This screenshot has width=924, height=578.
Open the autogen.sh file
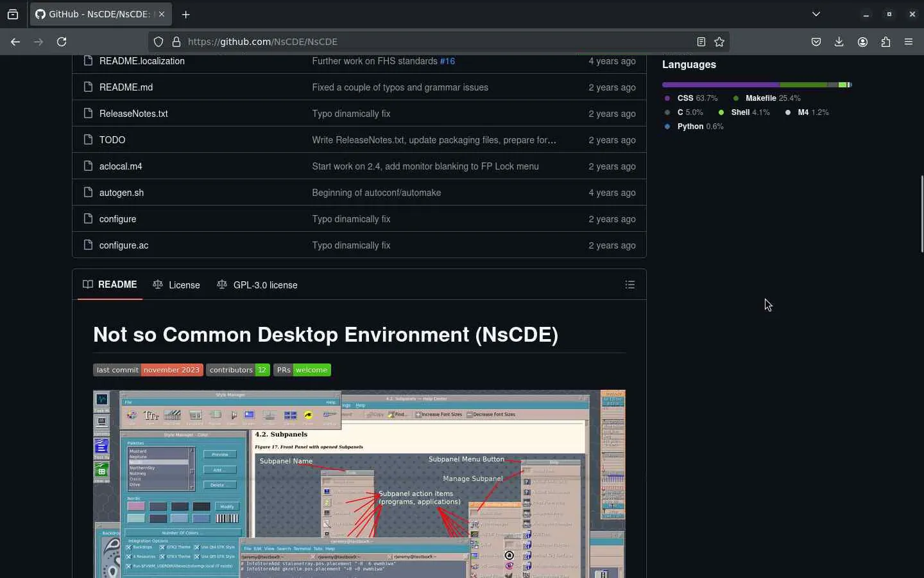[121, 193]
